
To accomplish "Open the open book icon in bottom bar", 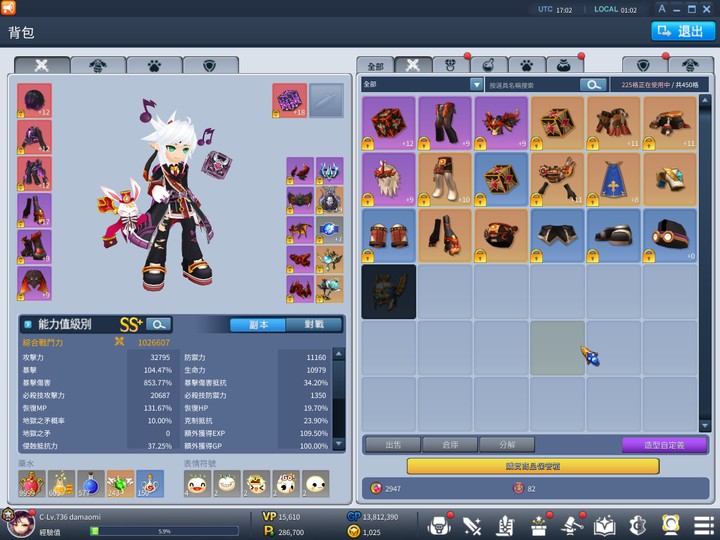I will (604, 526).
